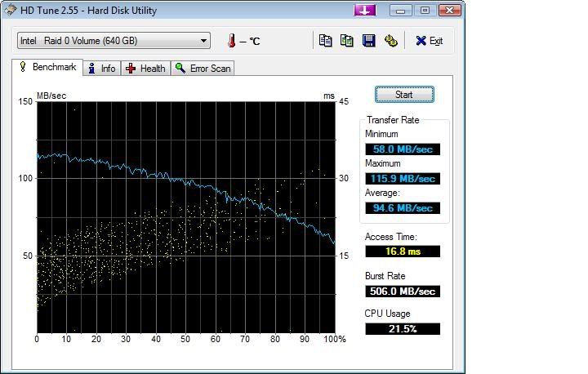
Task: Click the CPU Usage label
Action: (387, 314)
